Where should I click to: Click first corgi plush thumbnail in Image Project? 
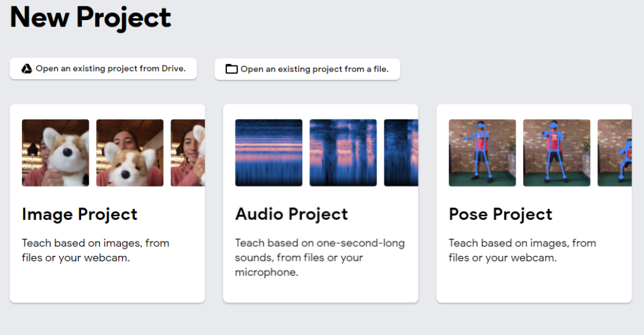point(55,153)
